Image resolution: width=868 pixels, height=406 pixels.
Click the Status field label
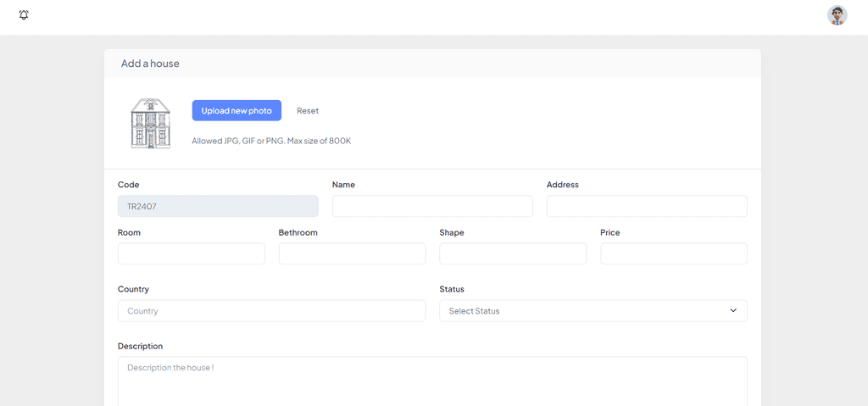tap(452, 289)
